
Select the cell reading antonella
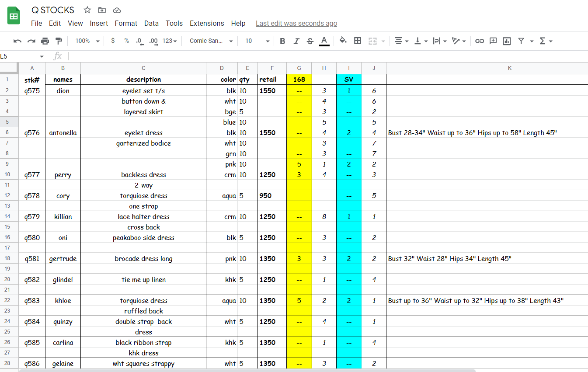click(63, 133)
